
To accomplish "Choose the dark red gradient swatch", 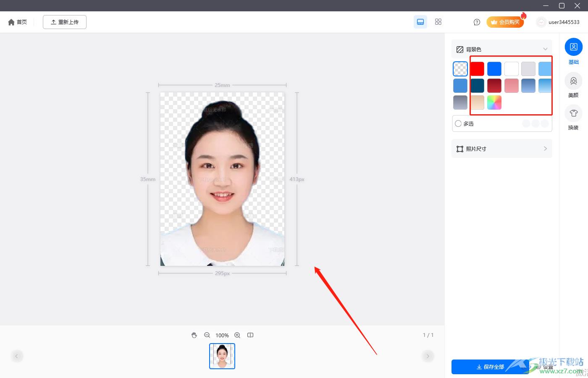I will pyautogui.click(x=494, y=86).
